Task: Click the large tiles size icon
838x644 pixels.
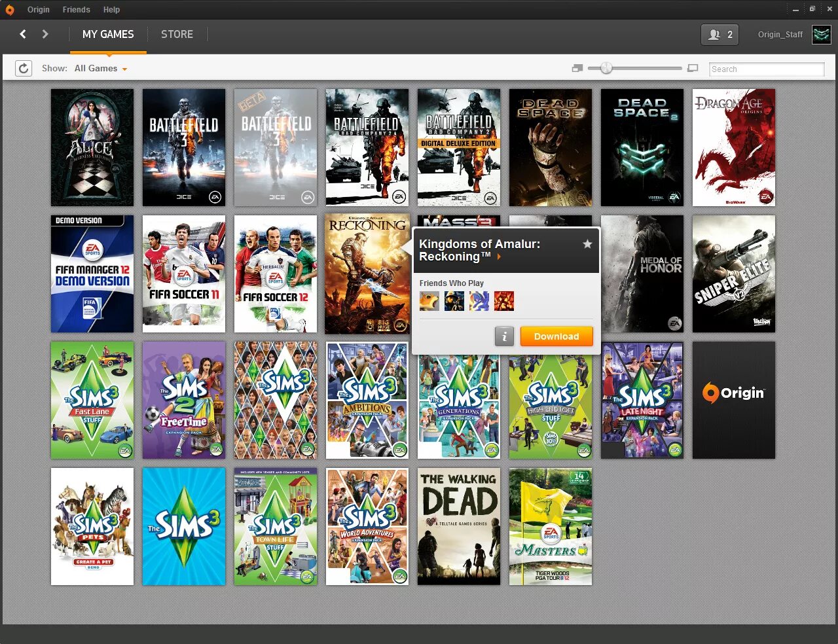Action: coord(693,68)
